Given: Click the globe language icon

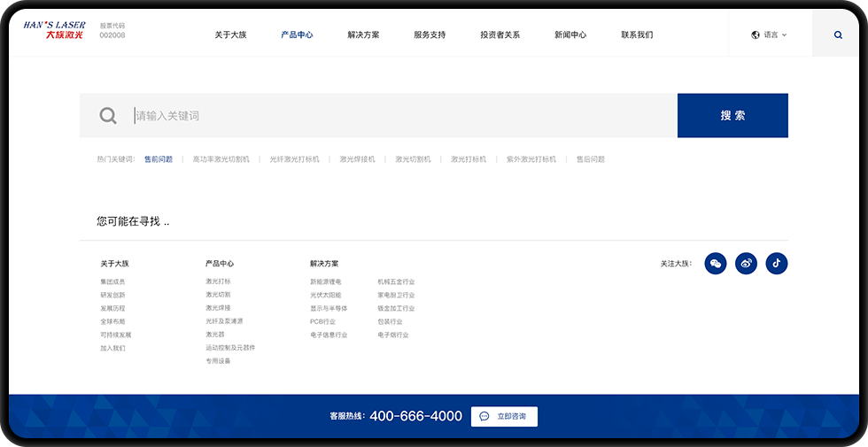Looking at the screenshot, I should (x=755, y=35).
